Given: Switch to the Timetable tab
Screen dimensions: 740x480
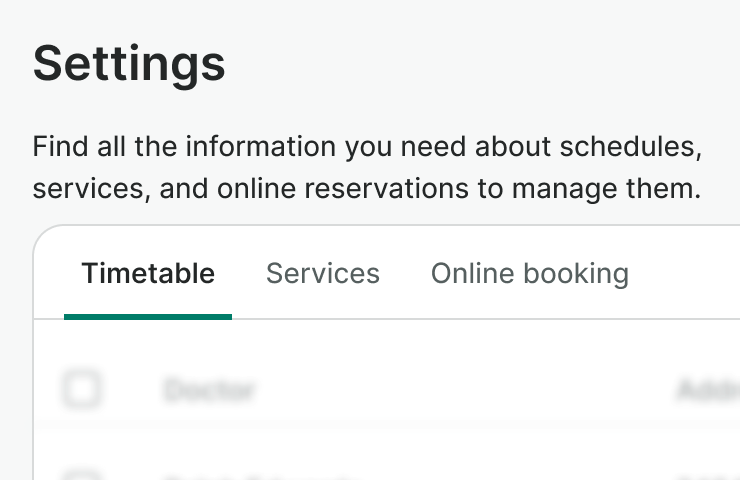Looking at the screenshot, I should 148,274.
